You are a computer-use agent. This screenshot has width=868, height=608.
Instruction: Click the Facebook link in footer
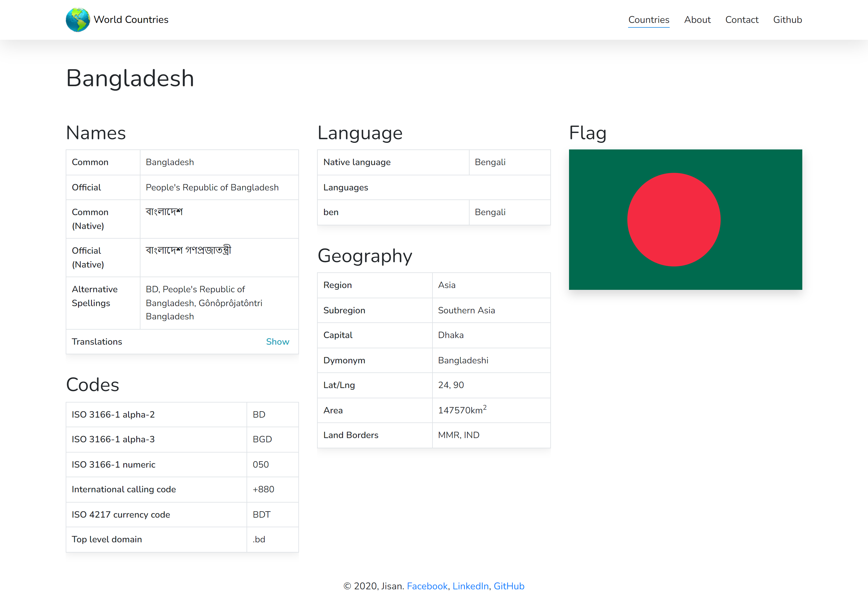tap(427, 586)
